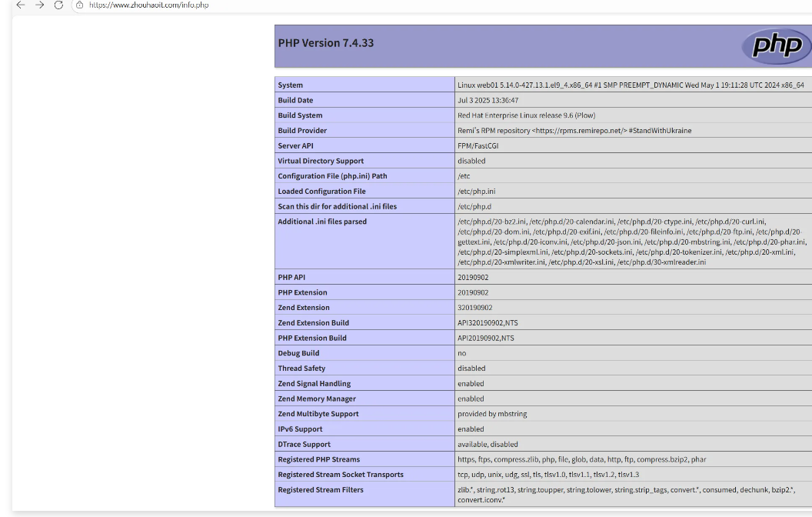
Task: Click the Loaded Configuration File label
Action: click(x=321, y=192)
